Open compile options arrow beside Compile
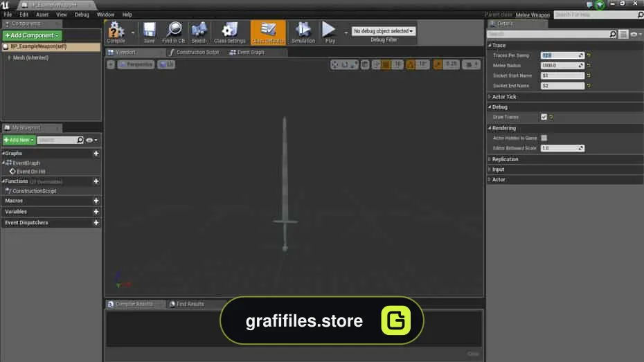 tap(133, 33)
